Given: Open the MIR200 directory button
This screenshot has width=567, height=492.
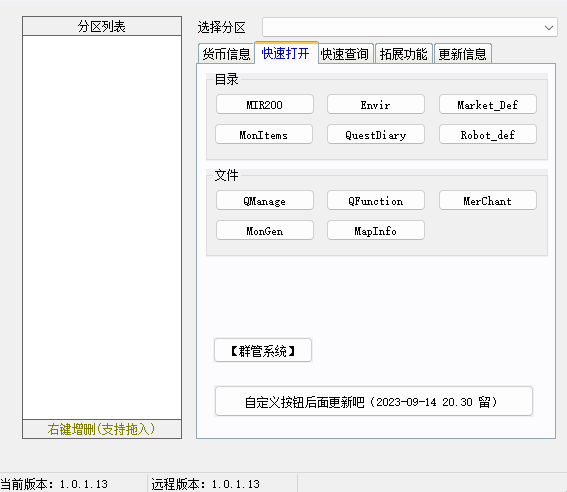Looking at the screenshot, I should (x=265, y=105).
